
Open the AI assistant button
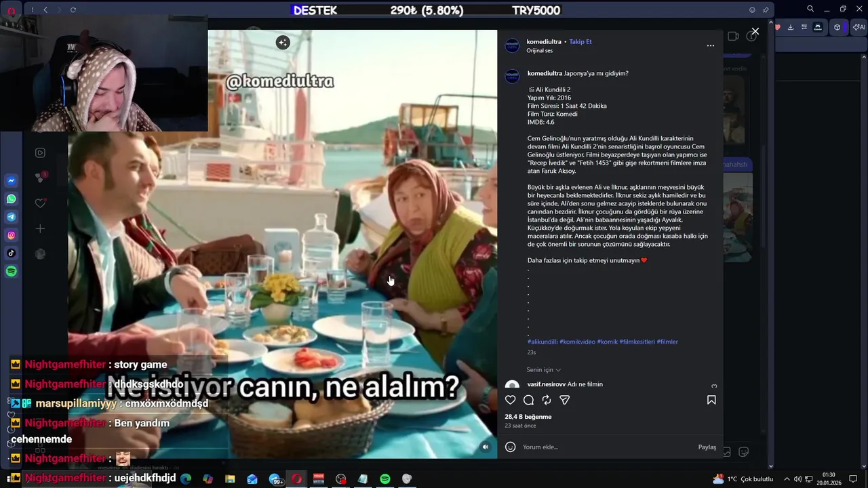click(859, 27)
